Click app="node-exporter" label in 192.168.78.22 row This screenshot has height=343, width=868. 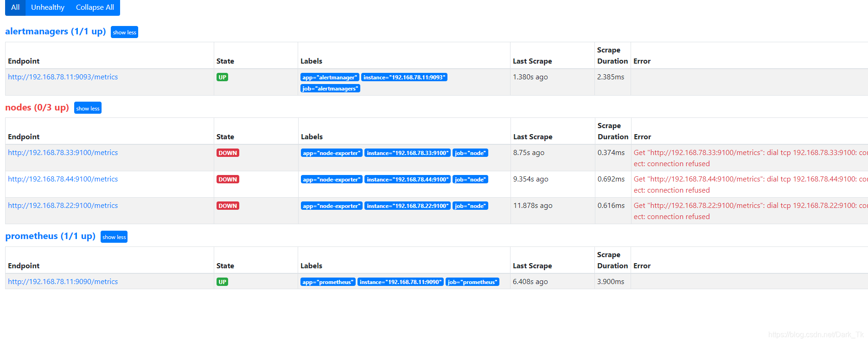(x=332, y=206)
